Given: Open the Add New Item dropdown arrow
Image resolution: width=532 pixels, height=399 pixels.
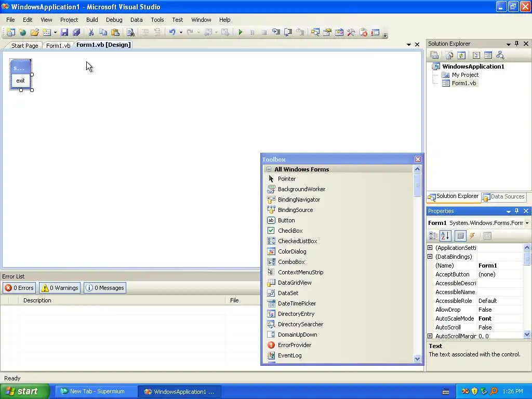Looking at the screenshot, I should [55, 33].
